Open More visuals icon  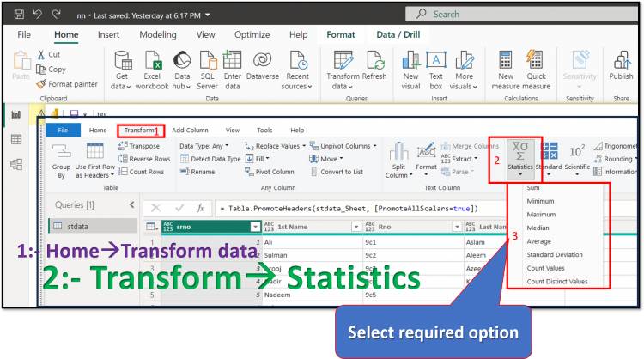[x=464, y=60]
